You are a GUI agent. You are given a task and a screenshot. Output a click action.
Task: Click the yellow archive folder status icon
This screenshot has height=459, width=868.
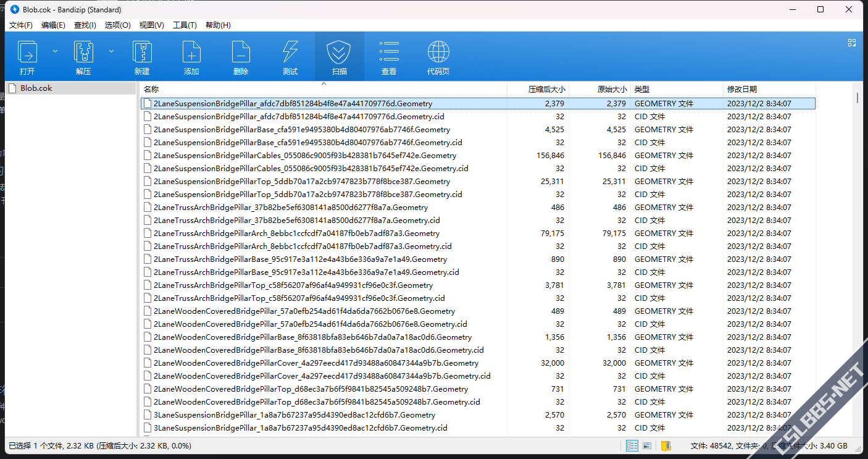pyautogui.click(x=666, y=445)
